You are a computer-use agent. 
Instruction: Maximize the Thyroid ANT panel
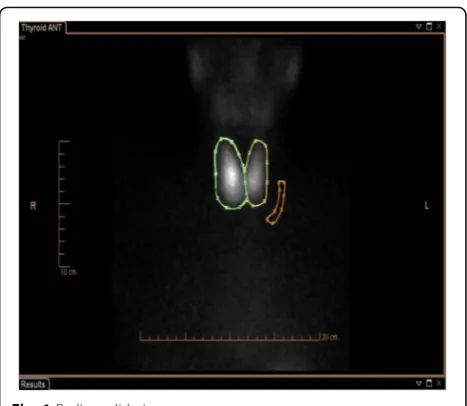point(429,26)
